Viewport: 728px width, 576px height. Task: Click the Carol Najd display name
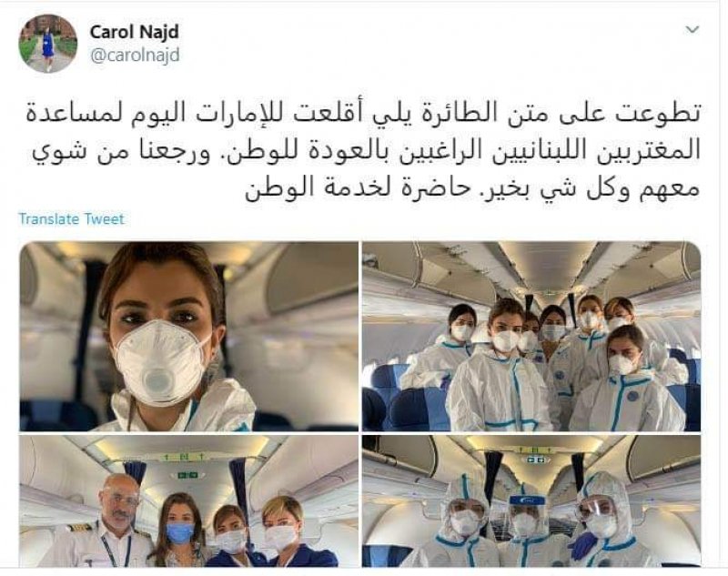point(134,32)
